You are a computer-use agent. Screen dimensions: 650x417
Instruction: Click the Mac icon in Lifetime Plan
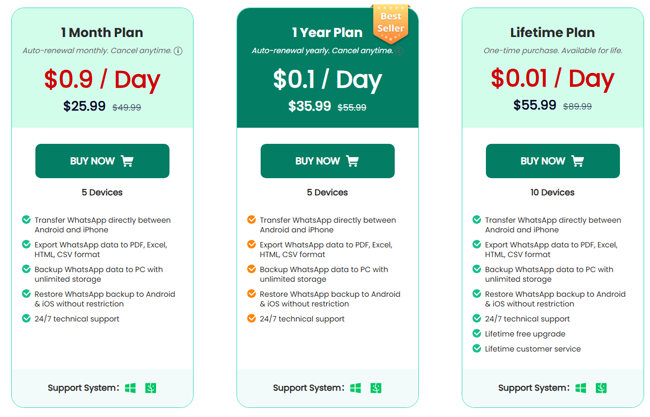pyautogui.click(x=601, y=388)
